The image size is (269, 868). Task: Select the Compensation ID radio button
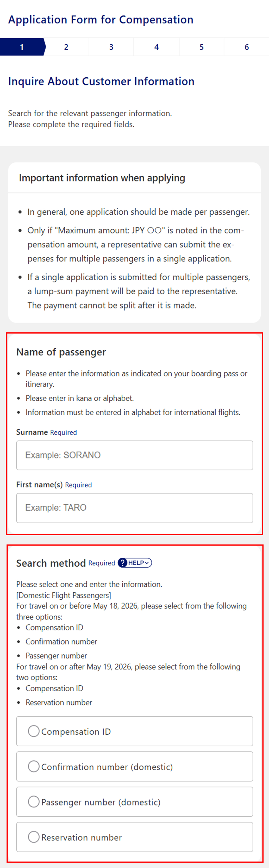pyautogui.click(x=34, y=731)
